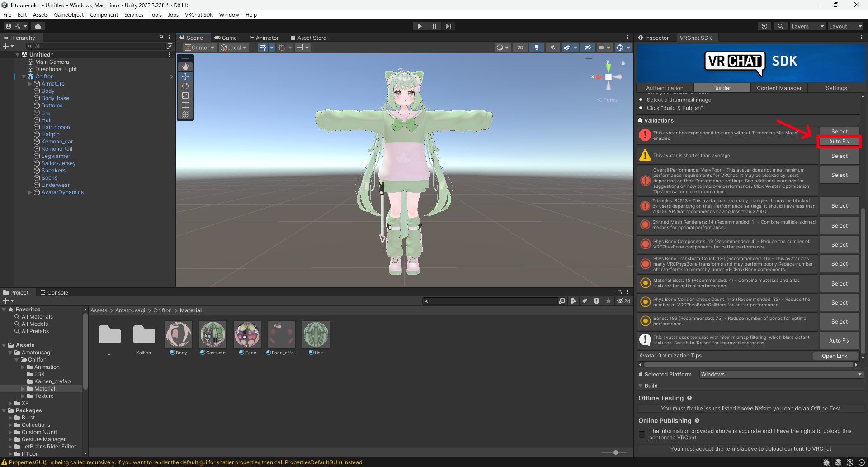Toggle audio muting in the Scene view

point(552,47)
